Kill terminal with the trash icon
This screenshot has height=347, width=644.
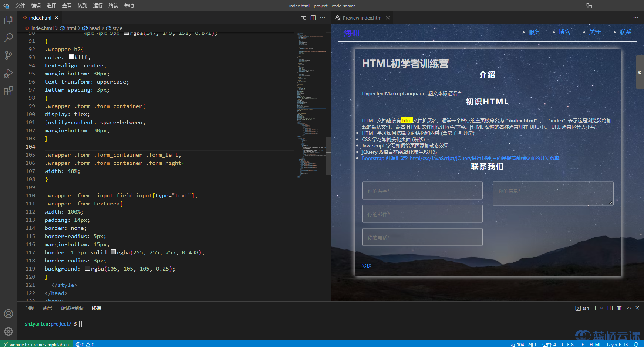point(619,308)
